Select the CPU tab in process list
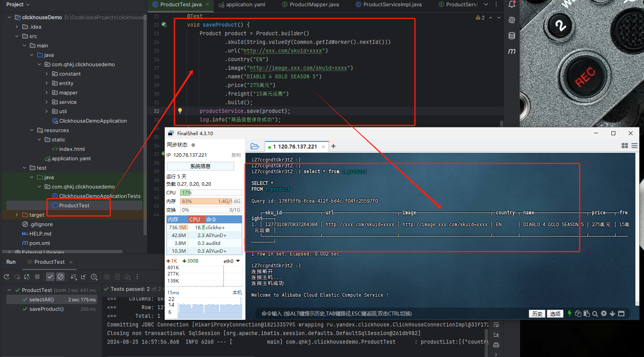Image resolution: width=644 pixels, height=357 pixels. coord(196,219)
